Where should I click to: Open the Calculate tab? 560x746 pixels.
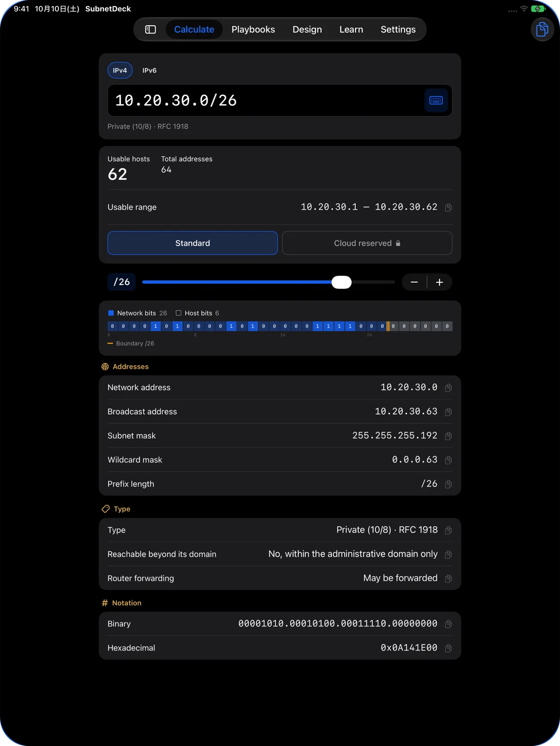(194, 29)
